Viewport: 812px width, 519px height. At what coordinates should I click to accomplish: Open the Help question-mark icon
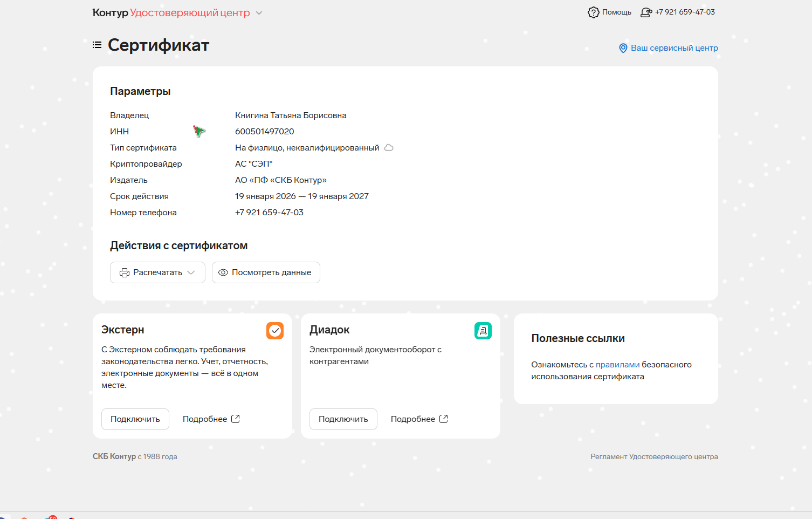pos(593,12)
